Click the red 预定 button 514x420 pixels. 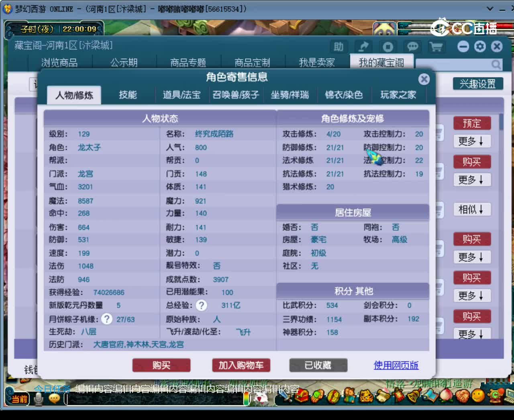472,123
